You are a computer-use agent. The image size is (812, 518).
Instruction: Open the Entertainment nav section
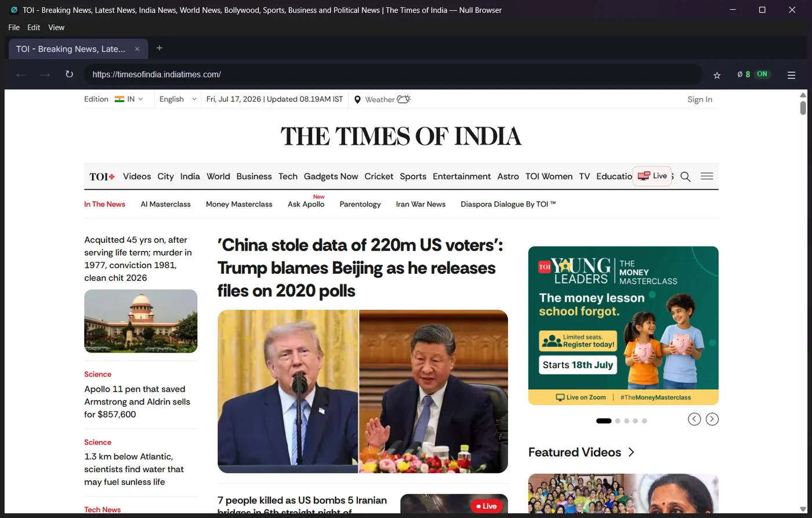click(462, 176)
